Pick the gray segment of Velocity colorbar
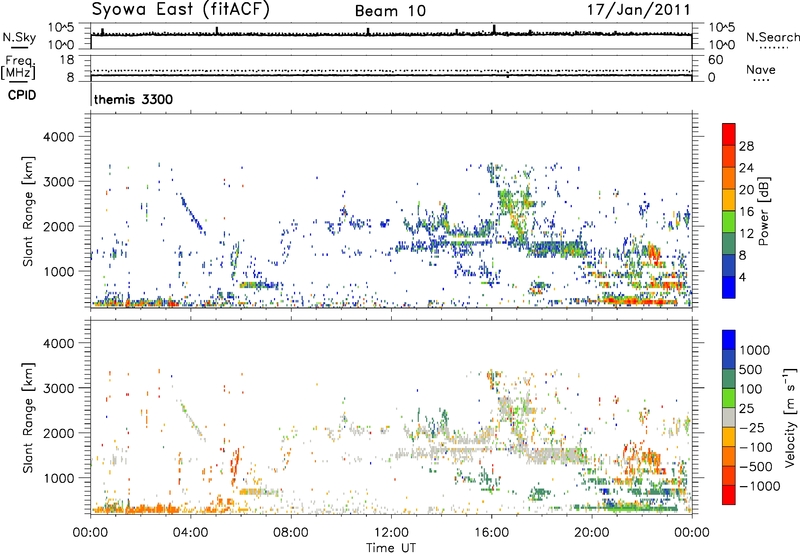The height and width of the screenshot is (554, 800). pyautogui.click(x=729, y=417)
